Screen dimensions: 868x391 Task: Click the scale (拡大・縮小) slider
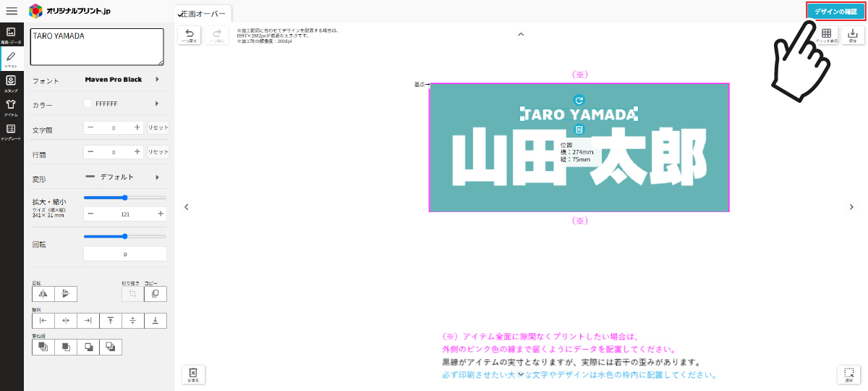click(x=124, y=198)
